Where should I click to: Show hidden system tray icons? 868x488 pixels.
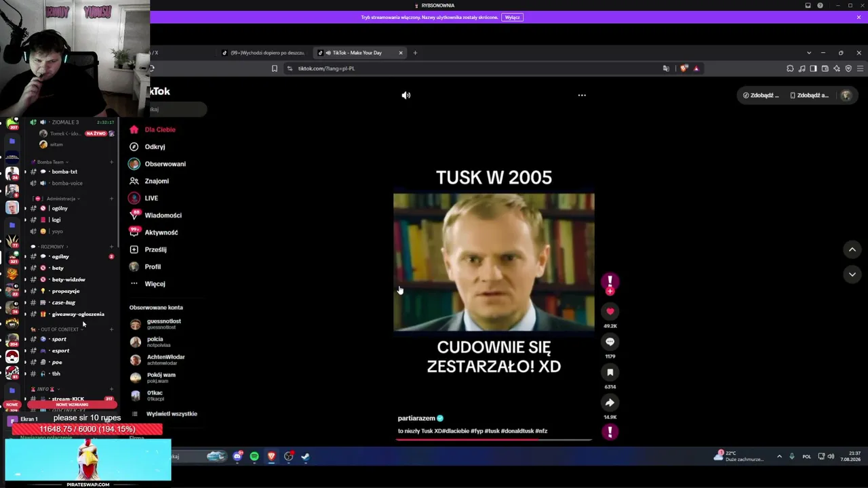click(779, 456)
